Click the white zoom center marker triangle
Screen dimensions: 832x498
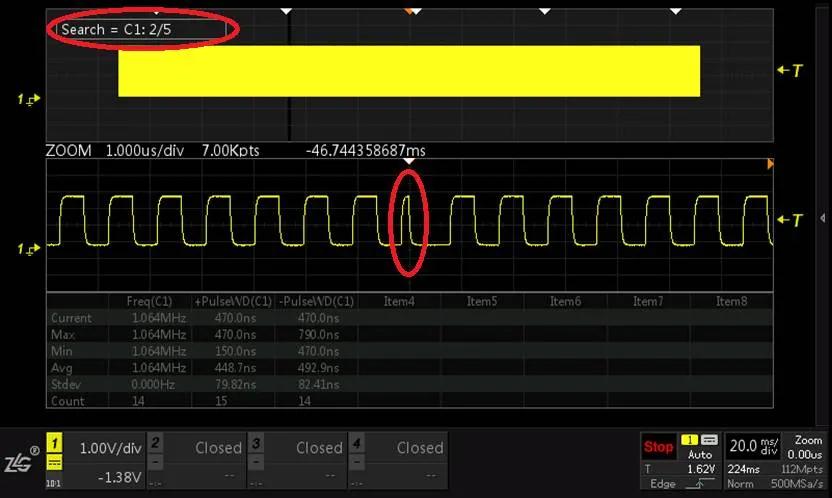(408, 160)
